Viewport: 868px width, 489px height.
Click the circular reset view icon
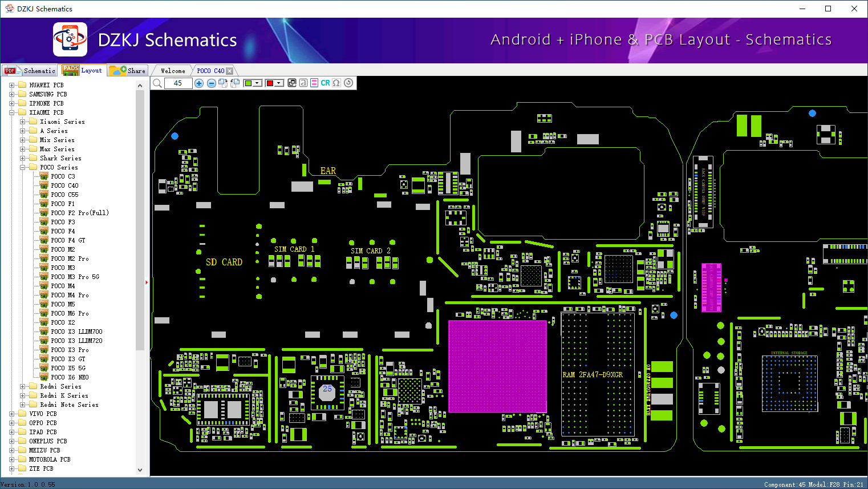point(348,83)
